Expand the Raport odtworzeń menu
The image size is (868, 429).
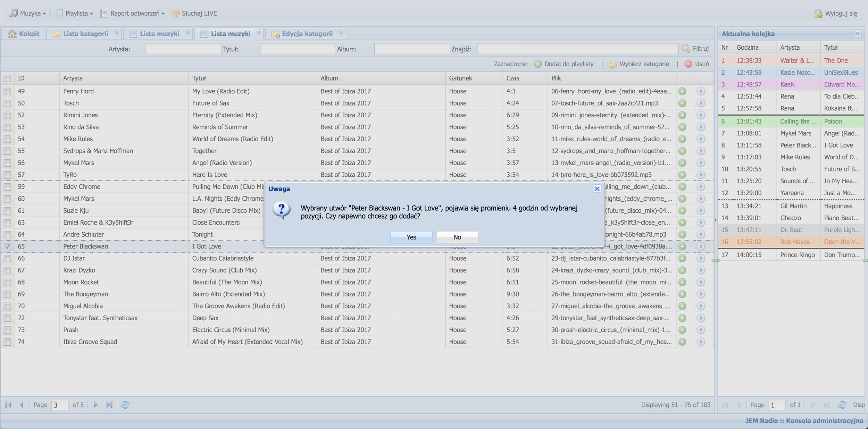tap(132, 14)
